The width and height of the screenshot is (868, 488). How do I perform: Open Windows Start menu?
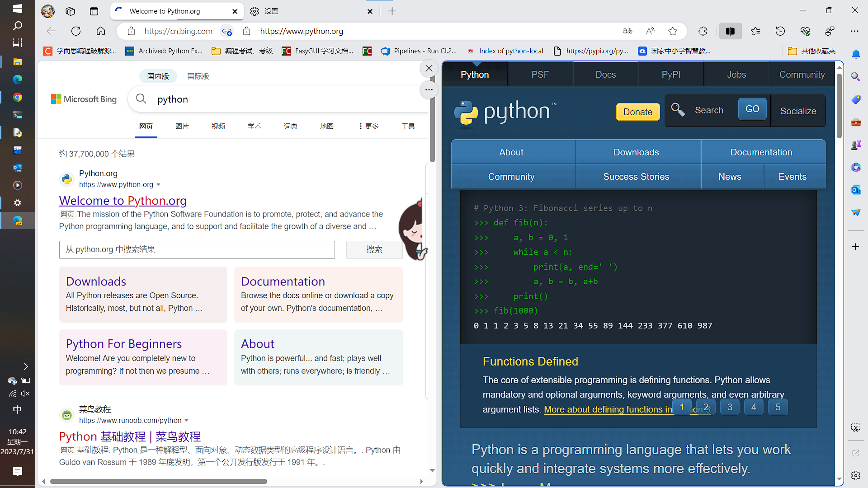[x=18, y=9]
